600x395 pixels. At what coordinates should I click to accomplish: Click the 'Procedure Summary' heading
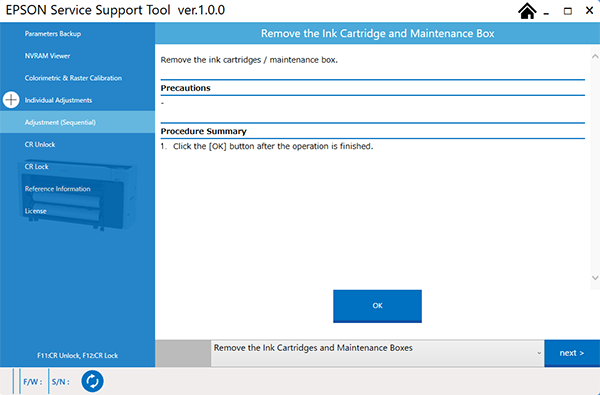coord(204,131)
